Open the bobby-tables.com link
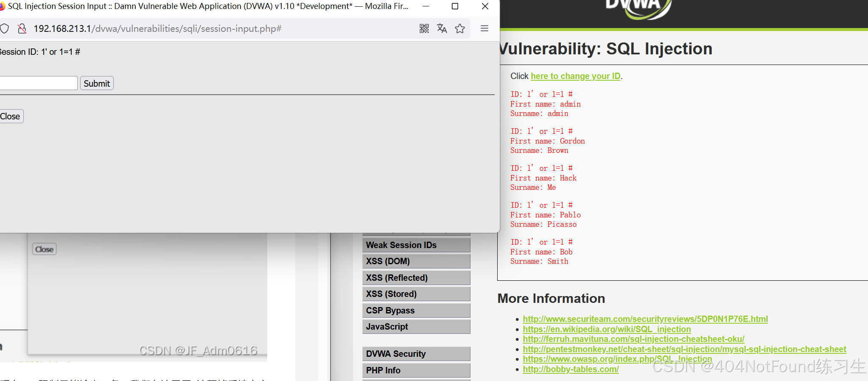The height and width of the screenshot is (381, 868). [x=571, y=369]
